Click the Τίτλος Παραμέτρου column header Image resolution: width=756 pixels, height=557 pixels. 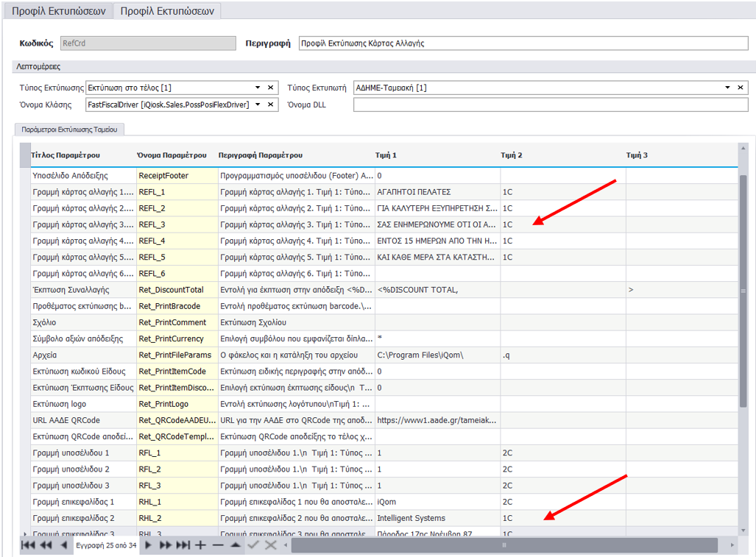66,155
